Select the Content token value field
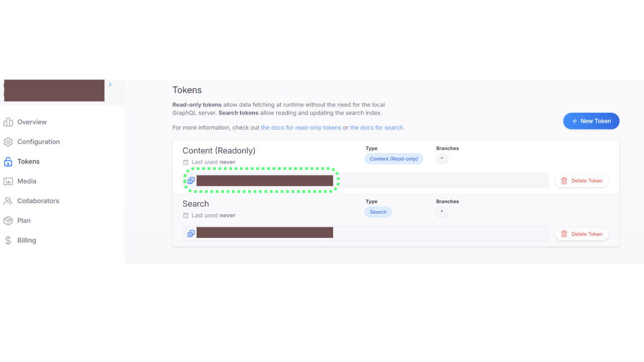The height and width of the screenshot is (362, 644). [x=365, y=180]
